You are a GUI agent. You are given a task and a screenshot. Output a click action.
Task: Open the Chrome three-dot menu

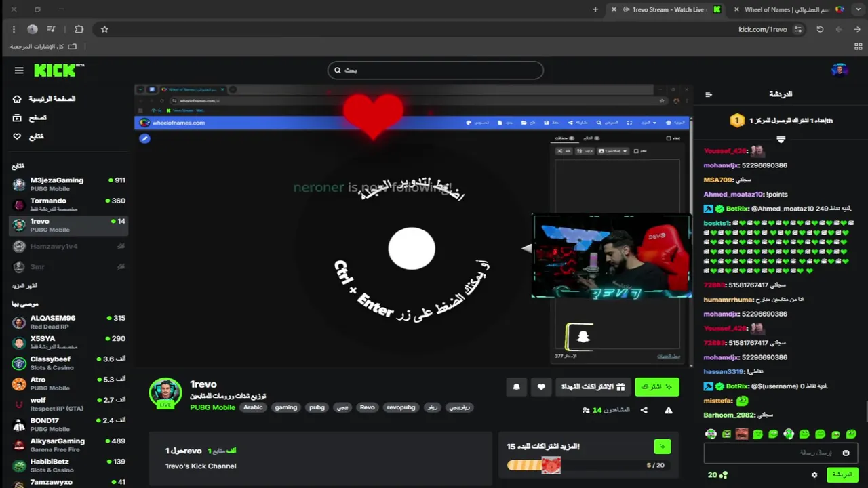click(x=14, y=29)
